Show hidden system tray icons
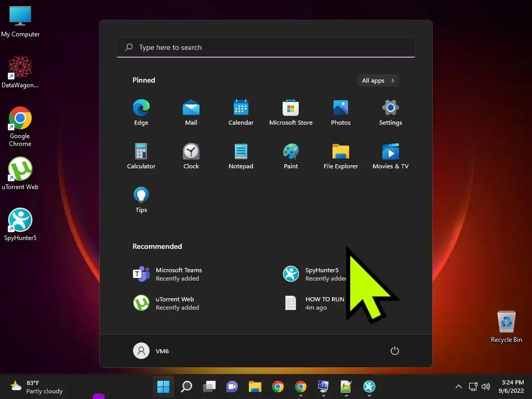Viewport: 532px width, 399px height. (x=458, y=387)
